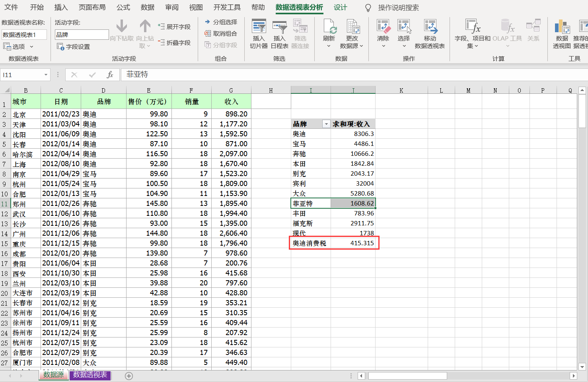
Task: Switch to the 设计 ribbon tab
Action: point(340,7)
